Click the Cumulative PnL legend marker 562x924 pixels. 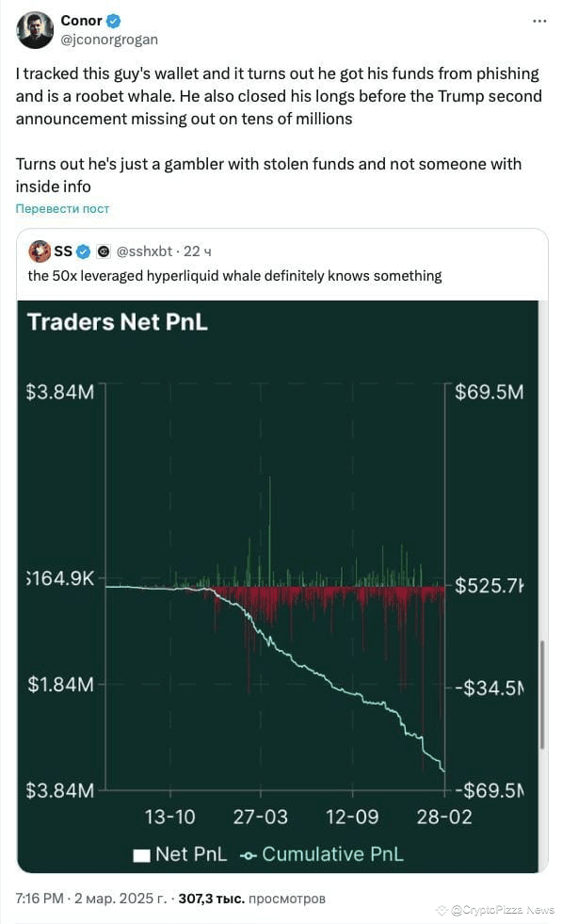coord(248,855)
